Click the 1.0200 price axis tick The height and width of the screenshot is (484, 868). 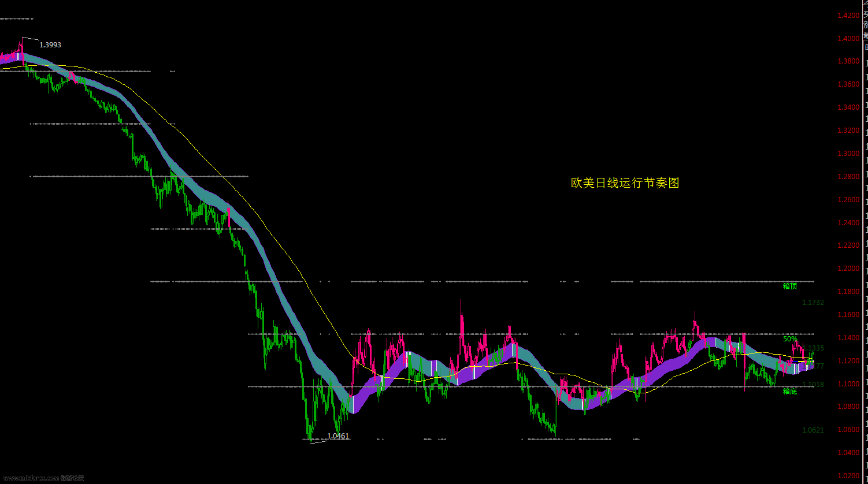[848, 476]
